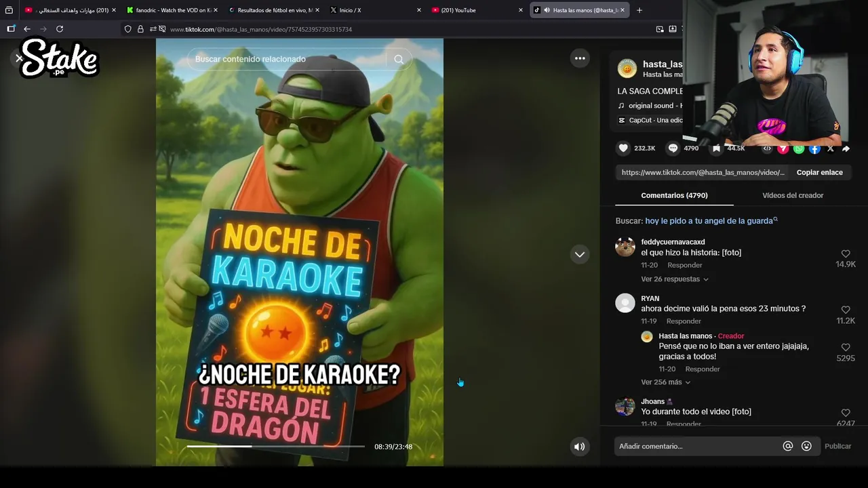Viewport: 868px width, 488px height.
Task: Click the Shrek karaoke video frame
Action: click(x=300, y=252)
